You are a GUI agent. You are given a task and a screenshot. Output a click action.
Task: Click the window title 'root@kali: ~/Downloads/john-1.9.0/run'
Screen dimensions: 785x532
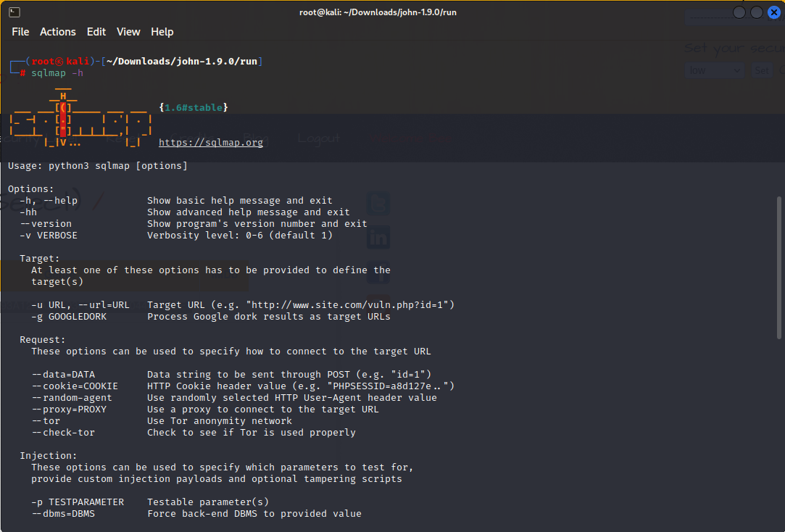point(378,12)
